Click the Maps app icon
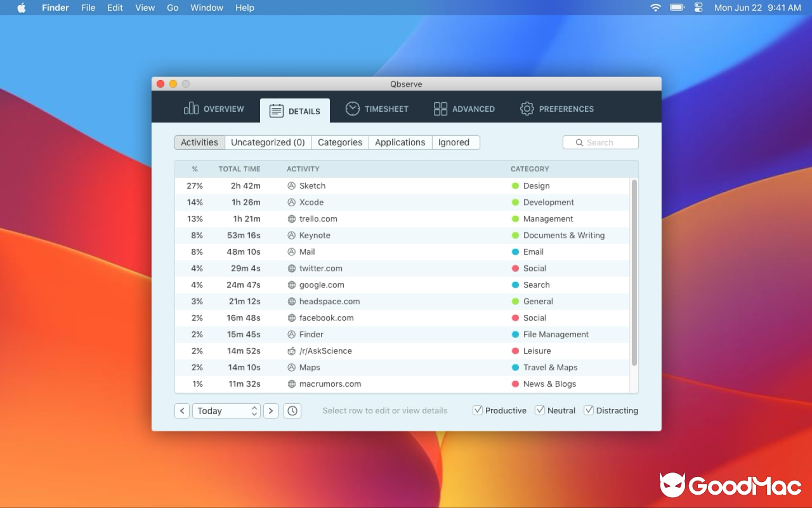Screen dimensions: 812x508 coord(292,368)
